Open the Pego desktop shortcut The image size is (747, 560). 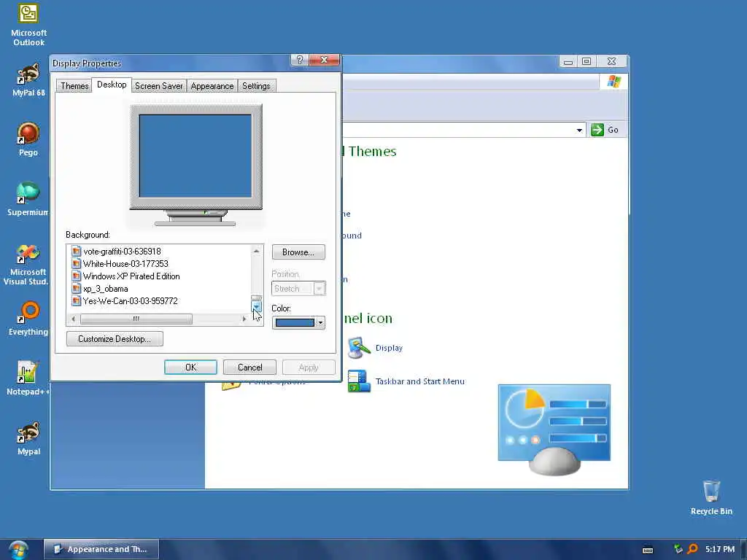(x=28, y=139)
